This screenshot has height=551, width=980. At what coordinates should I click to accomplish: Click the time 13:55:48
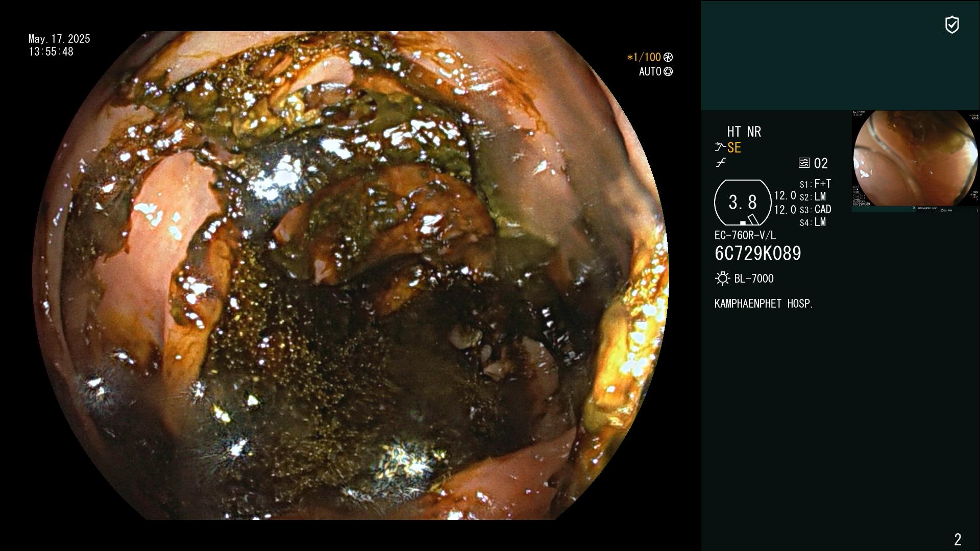point(51,52)
